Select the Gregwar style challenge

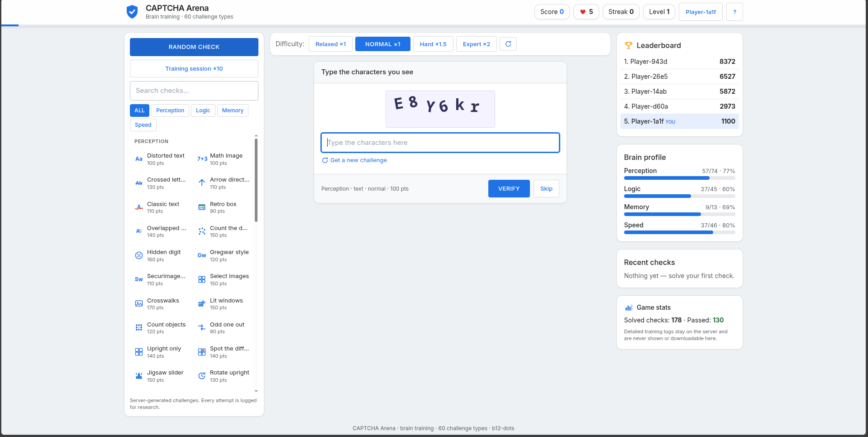[x=224, y=255]
